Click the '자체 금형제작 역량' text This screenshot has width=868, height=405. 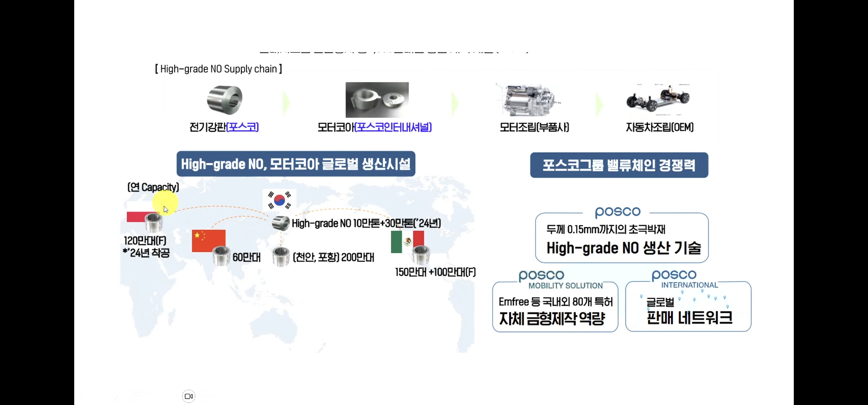click(x=552, y=319)
